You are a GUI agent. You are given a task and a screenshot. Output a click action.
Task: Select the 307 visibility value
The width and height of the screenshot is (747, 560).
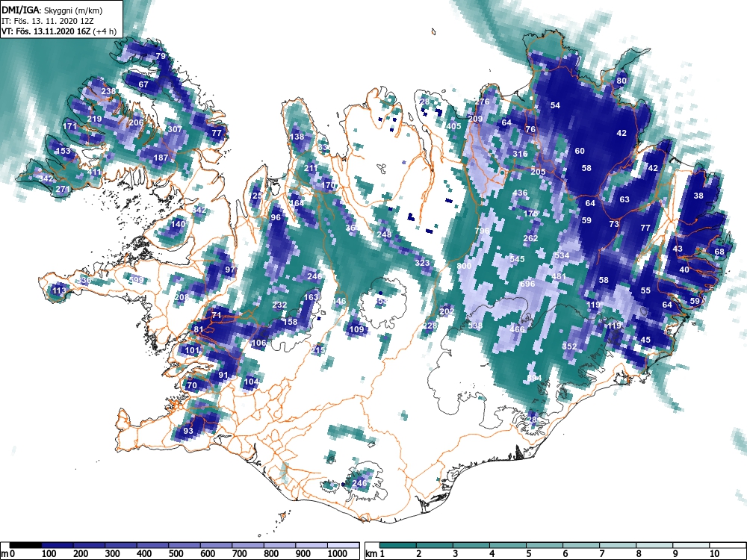175,129
